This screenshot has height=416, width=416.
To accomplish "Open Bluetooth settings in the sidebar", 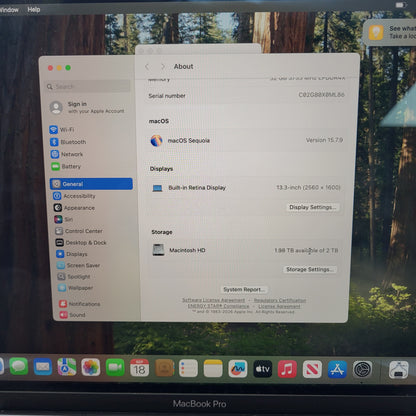I will click(x=68, y=142).
